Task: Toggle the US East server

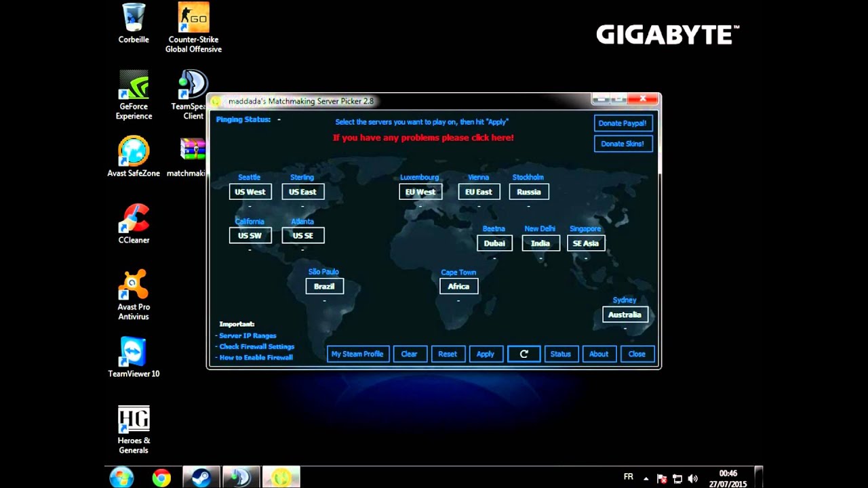Action: click(x=302, y=192)
